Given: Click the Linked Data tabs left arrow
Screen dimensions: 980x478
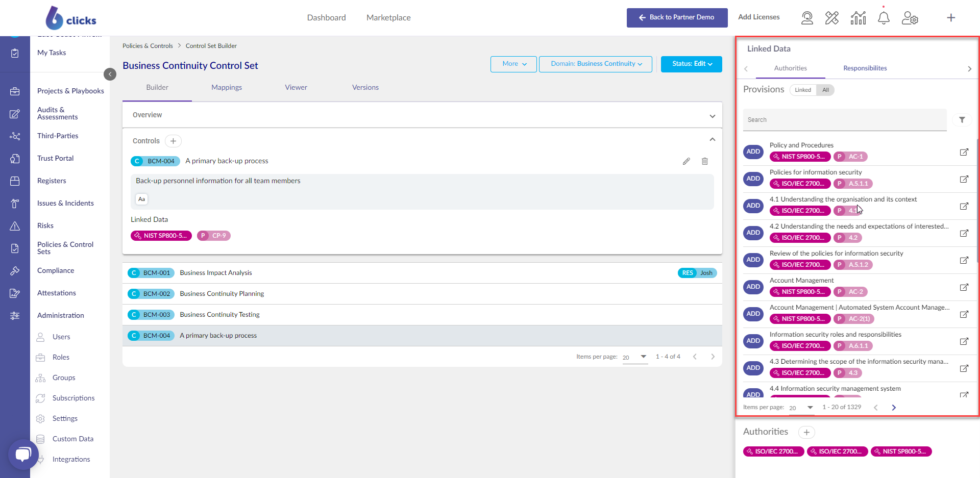Looking at the screenshot, I should coord(746,69).
